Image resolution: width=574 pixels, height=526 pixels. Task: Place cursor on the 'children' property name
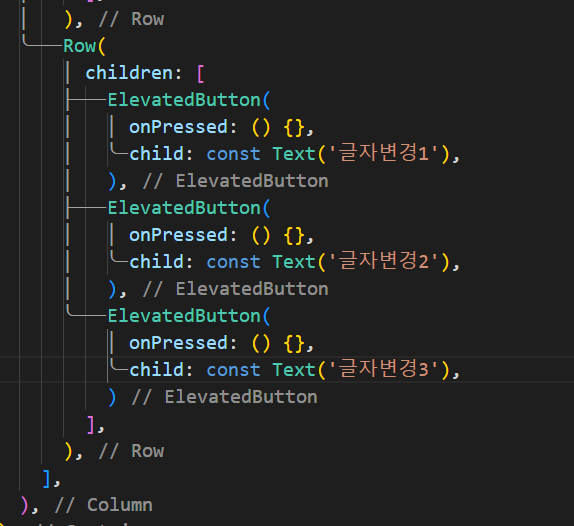[129, 73]
